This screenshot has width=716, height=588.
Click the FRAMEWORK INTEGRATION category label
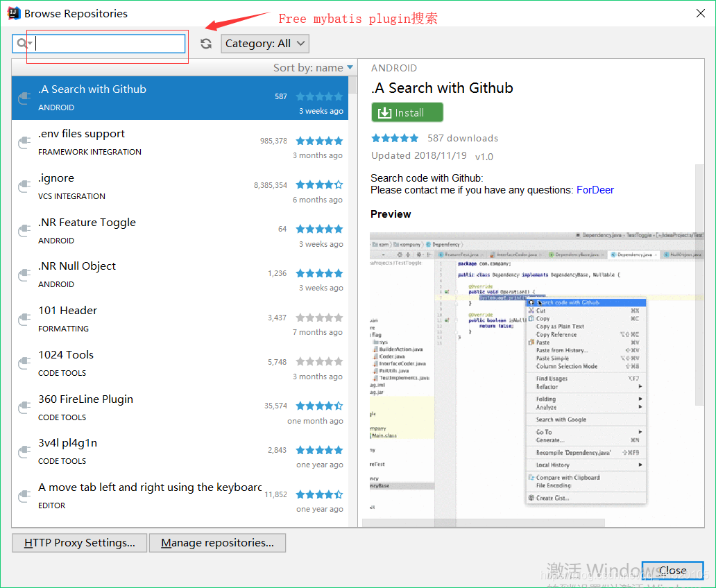coord(89,152)
